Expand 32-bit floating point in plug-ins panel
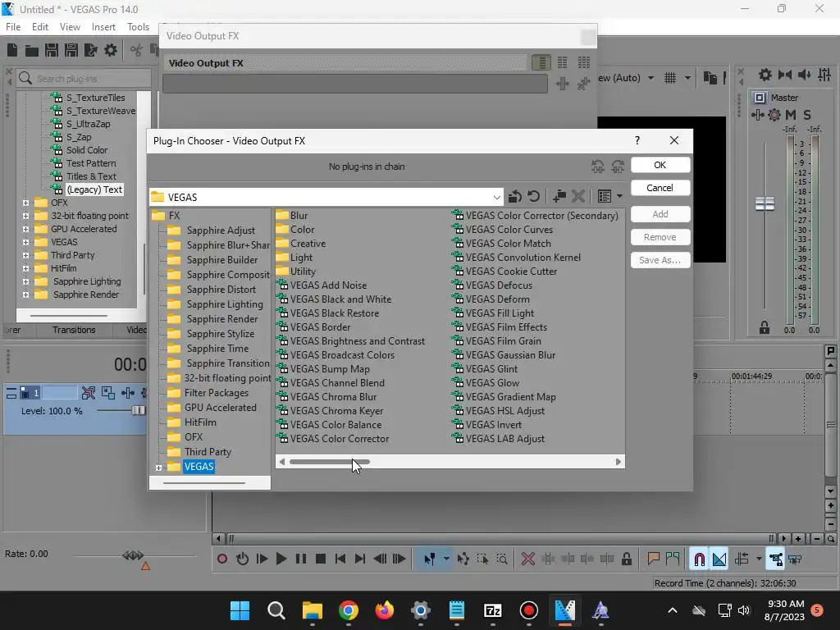The width and height of the screenshot is (840, 630). 25,216
